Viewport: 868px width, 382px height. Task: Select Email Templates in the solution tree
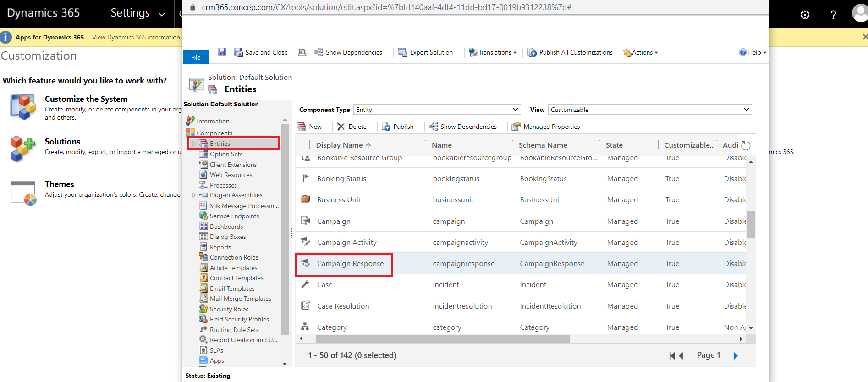pos(232,288)
